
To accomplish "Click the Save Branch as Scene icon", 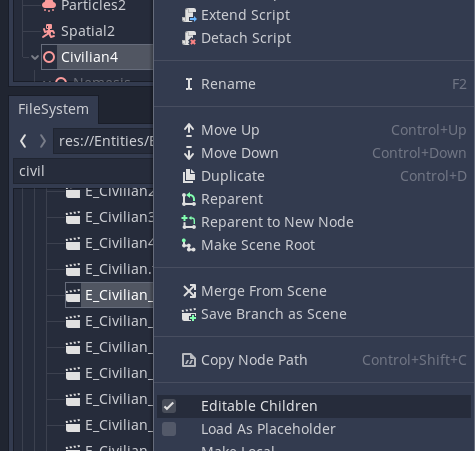I will 189,314.
